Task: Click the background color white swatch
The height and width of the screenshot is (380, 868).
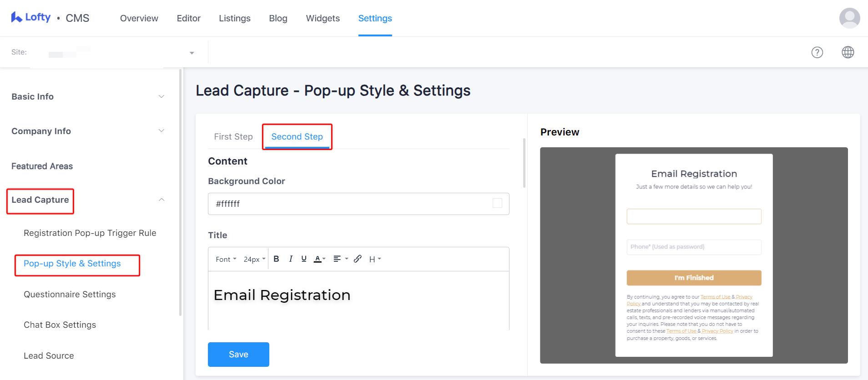Action: 497,203
